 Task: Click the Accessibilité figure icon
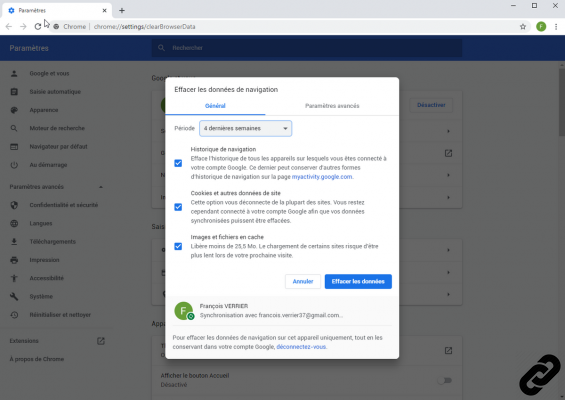click(14, 278)
